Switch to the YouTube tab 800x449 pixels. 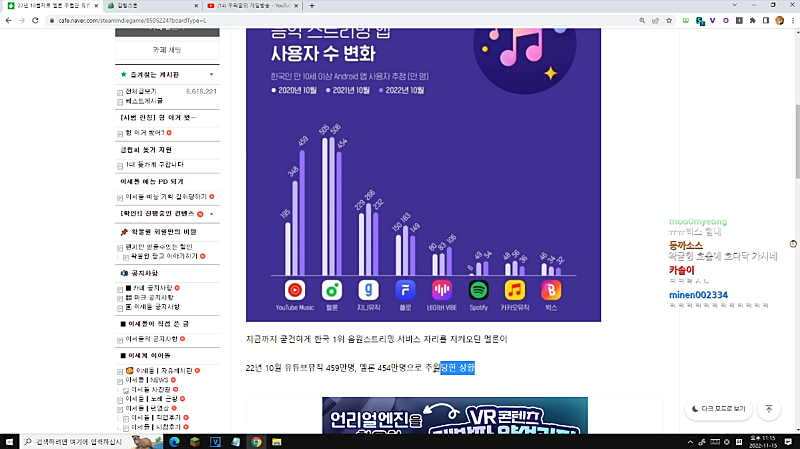(x=253, y=6)
